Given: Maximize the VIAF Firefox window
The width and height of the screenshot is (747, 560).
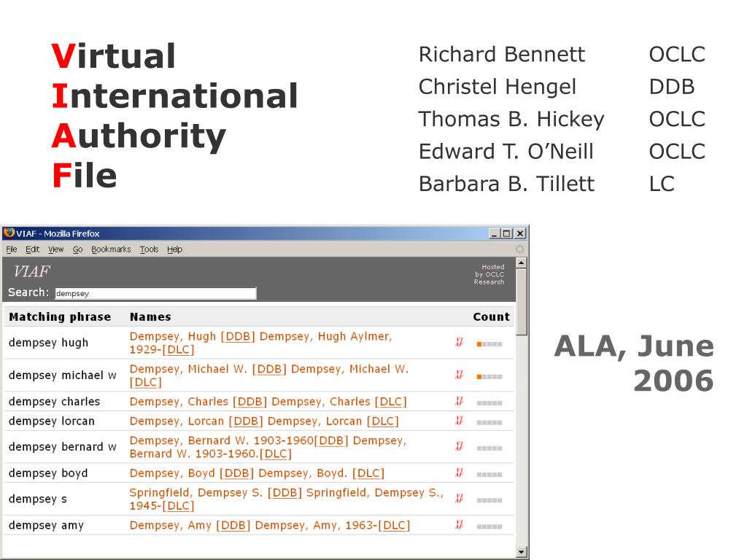Looking at the screenshot, I should (506, 234).
